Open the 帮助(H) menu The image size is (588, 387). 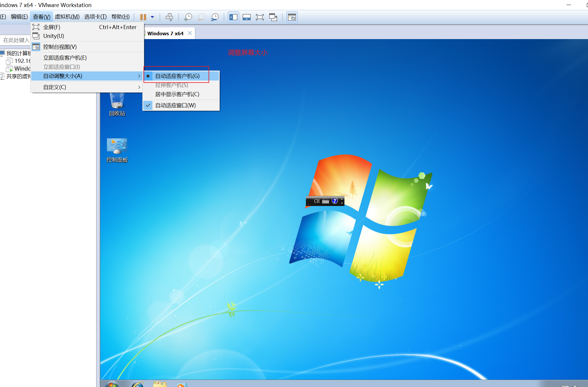[120, 17]
